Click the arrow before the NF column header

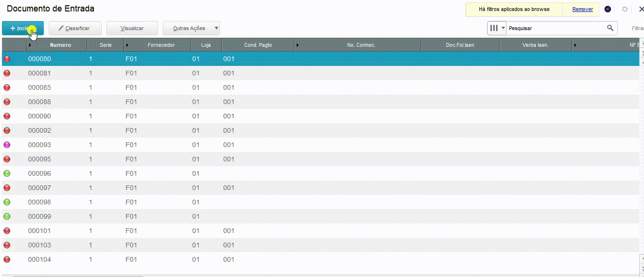(575, 45)
